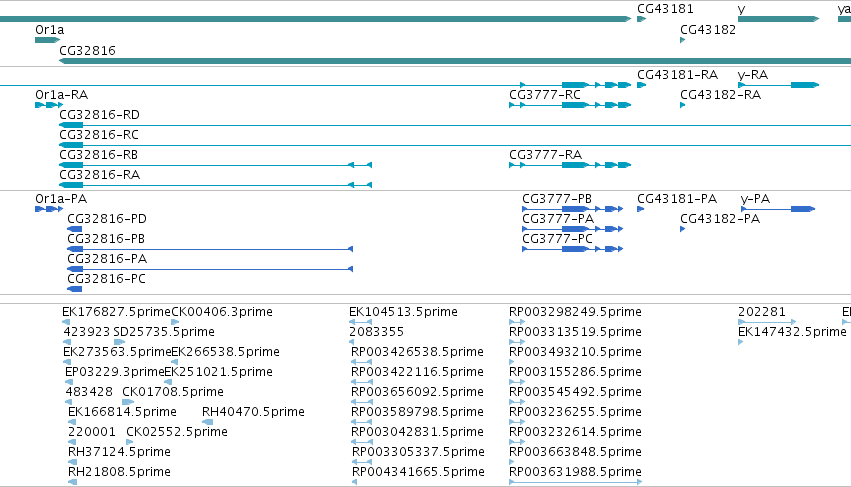
Task: Click the RP003298249.5prime EST label
Action: [575, 312]
